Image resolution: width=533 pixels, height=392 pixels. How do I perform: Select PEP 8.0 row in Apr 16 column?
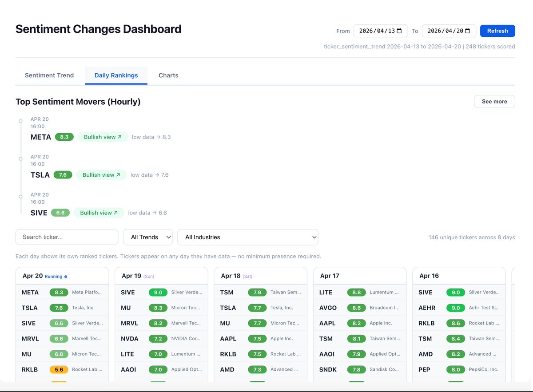[x=459, y=369]
